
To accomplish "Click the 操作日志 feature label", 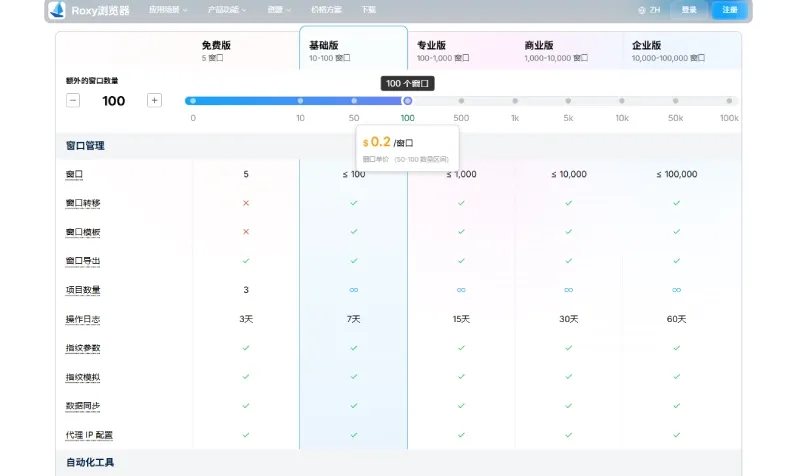I will pyautogui.click(x=83, y=319).
